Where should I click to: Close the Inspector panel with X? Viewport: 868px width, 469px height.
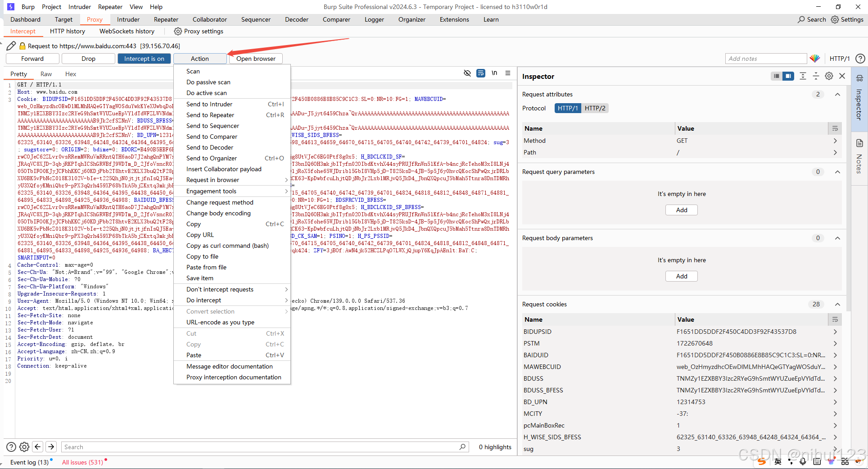click(x=842, y=76)
